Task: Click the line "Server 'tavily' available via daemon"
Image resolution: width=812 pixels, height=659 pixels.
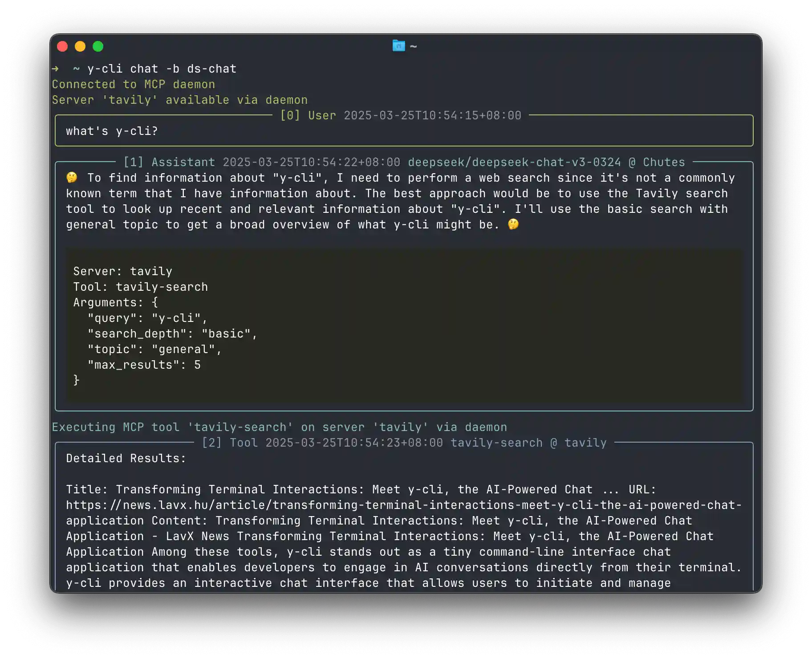Action: (x=180, y=100)
